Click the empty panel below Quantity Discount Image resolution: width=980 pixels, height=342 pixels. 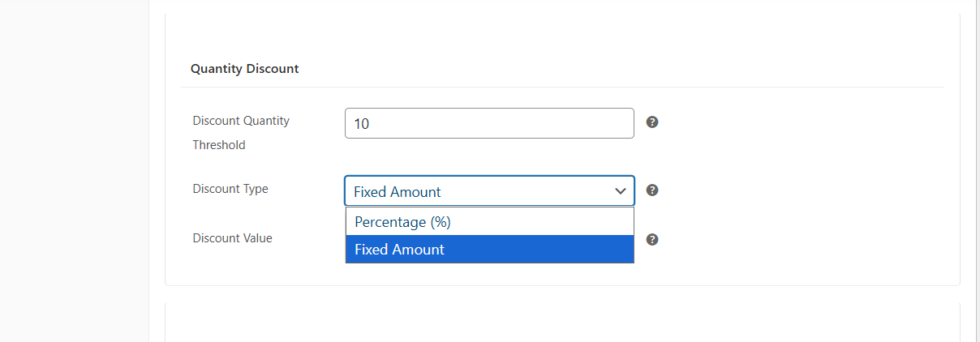pos(561,323)
